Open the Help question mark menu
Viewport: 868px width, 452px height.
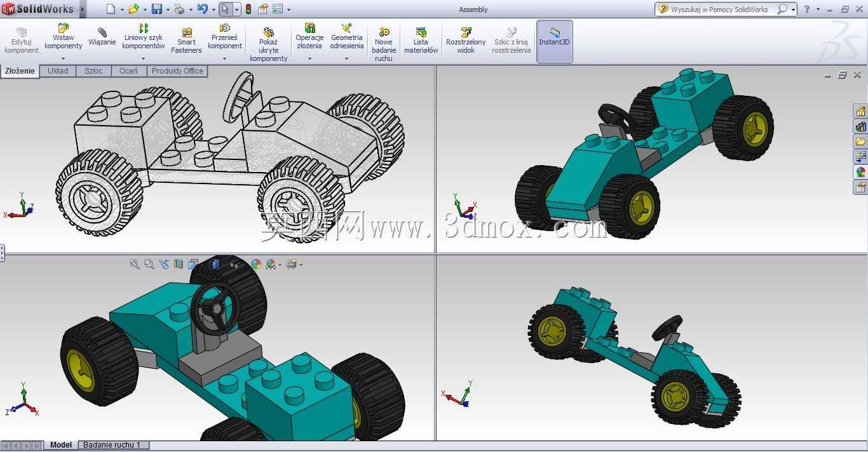point(807,9)
